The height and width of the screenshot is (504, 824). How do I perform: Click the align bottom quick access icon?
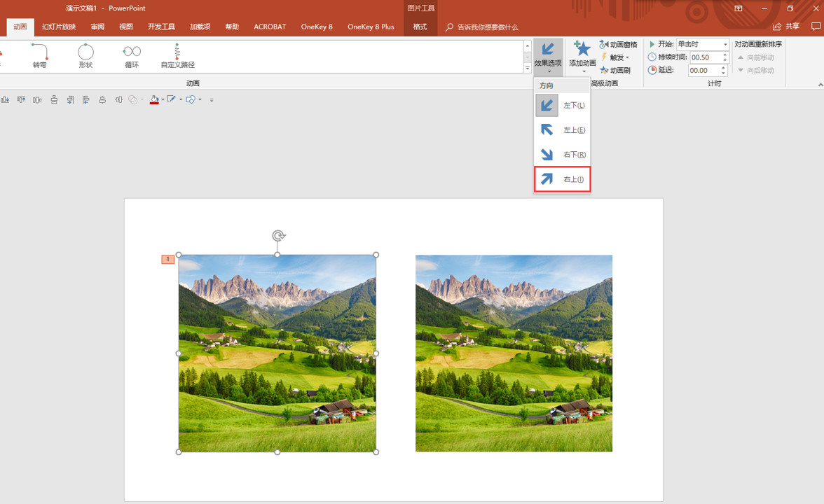(x=6, y=99)
